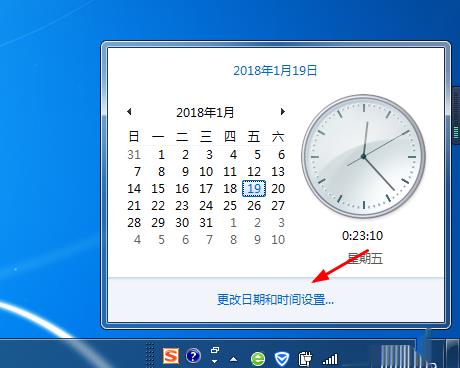
Task: Click the 2018年1月 calendar month header
Action: pos(205,112)
